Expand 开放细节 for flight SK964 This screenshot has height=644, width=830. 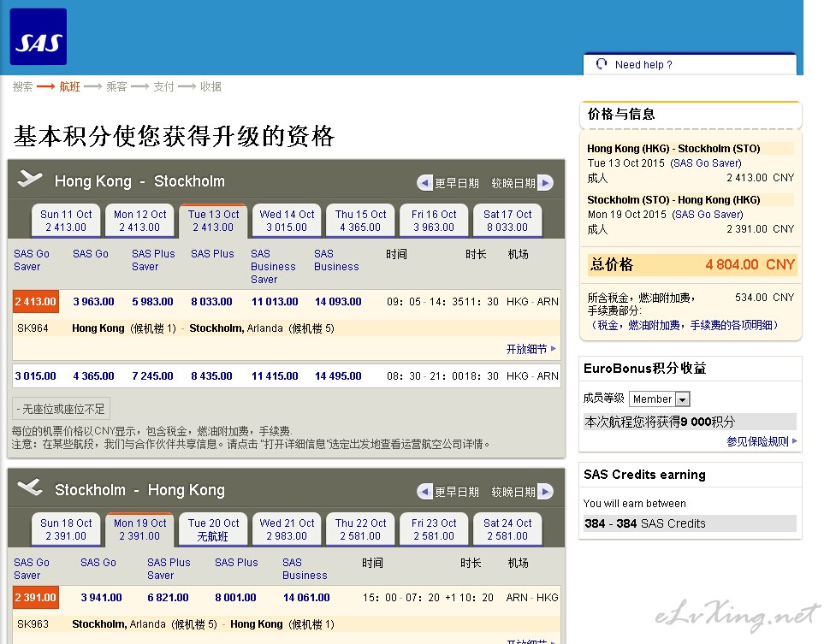pos(531,349)
